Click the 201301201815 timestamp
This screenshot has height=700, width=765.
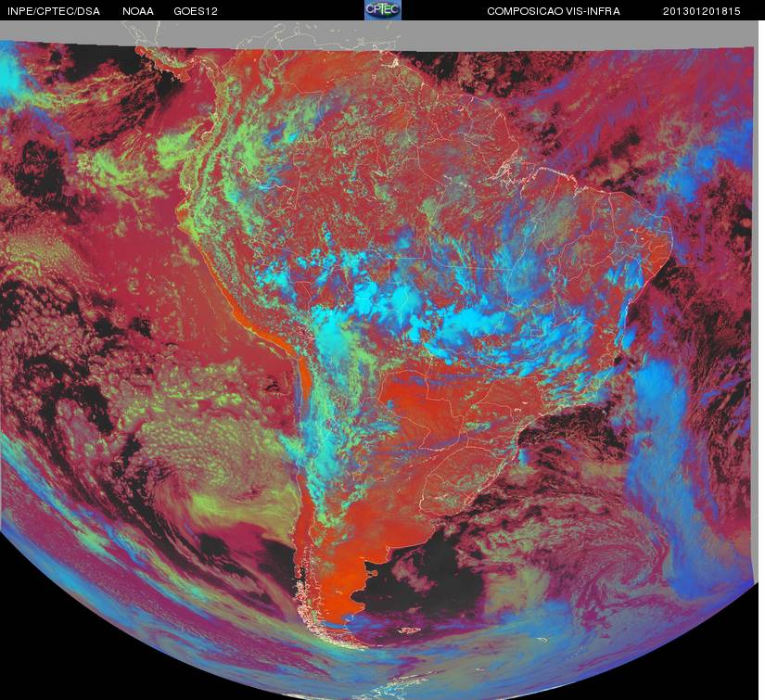click(x=702, y=11)
